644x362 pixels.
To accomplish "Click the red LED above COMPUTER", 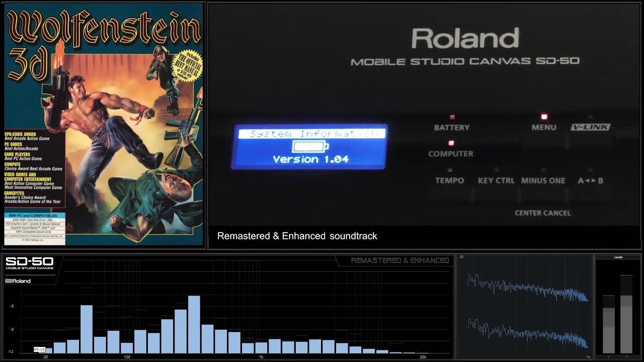I will 451,143.
